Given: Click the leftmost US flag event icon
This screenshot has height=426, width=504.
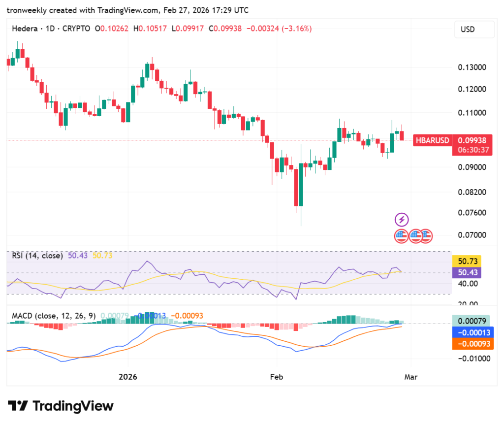Looking at the screenshot, I should [401, 236].
